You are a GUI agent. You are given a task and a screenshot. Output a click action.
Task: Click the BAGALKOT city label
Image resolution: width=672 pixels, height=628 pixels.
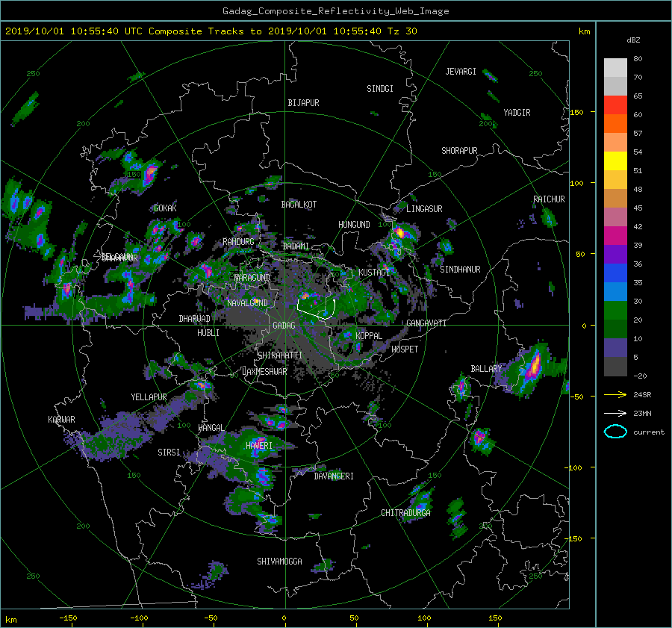(299, 205)
